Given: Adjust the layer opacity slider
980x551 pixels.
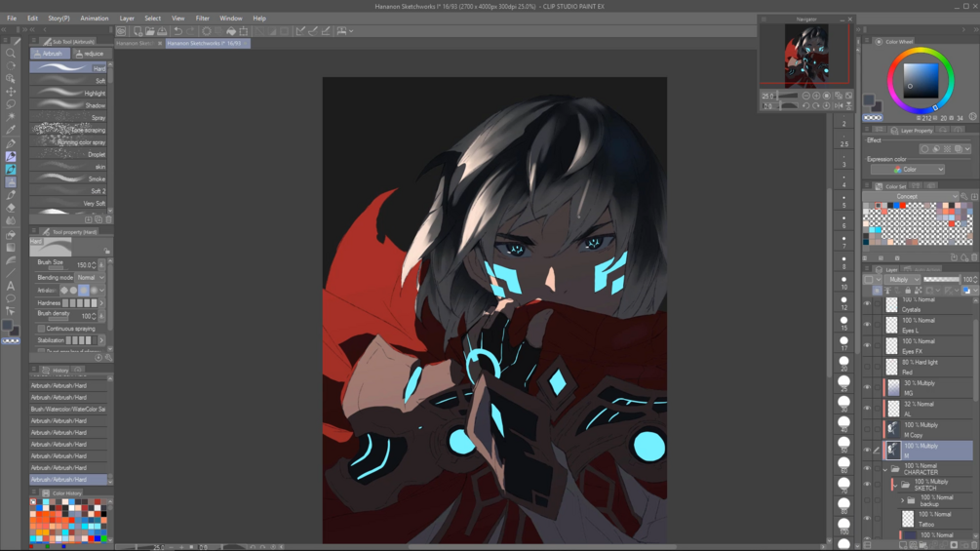Looking at the screenshot, I should click(941, 279).
